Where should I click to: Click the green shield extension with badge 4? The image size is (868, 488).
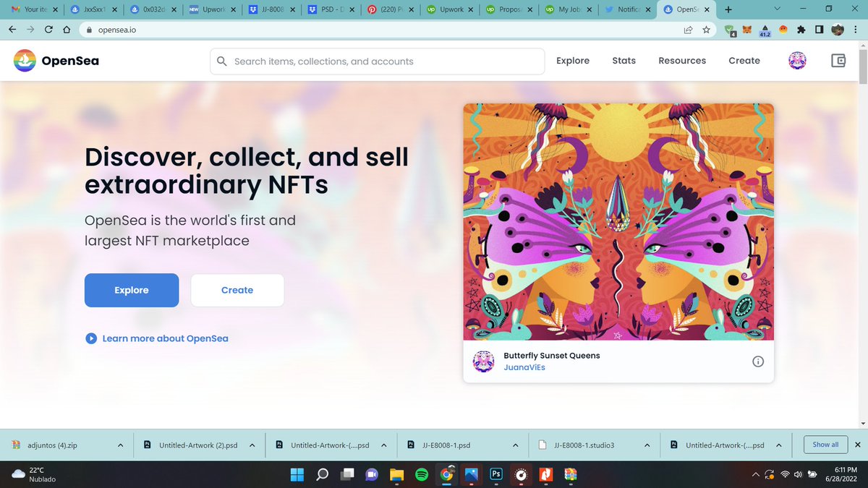click(731, 30)
